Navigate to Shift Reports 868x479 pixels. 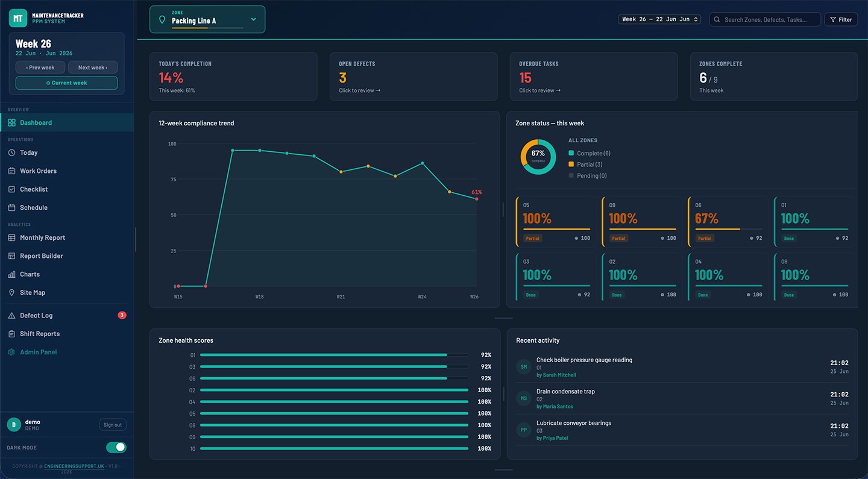[67, 334]
